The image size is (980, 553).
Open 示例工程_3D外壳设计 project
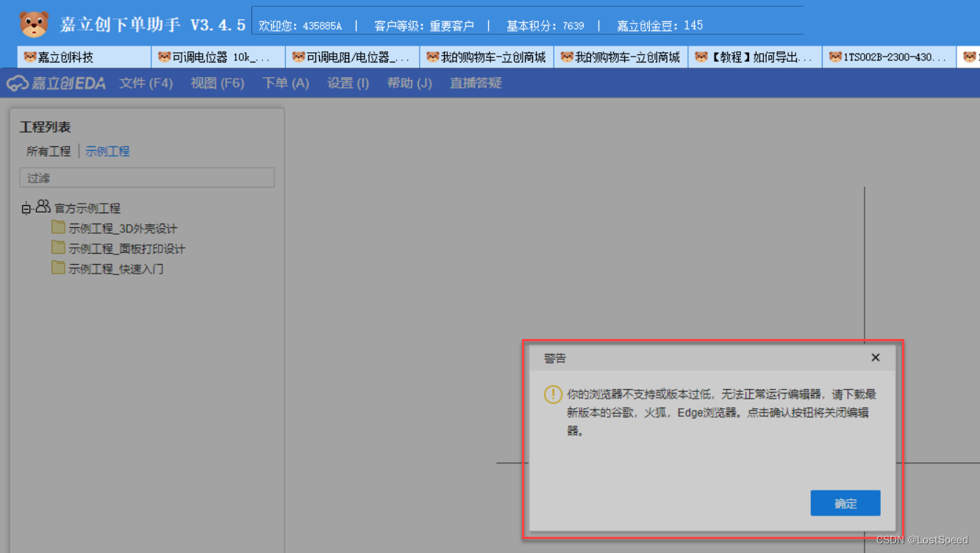(x=123, y=229)
